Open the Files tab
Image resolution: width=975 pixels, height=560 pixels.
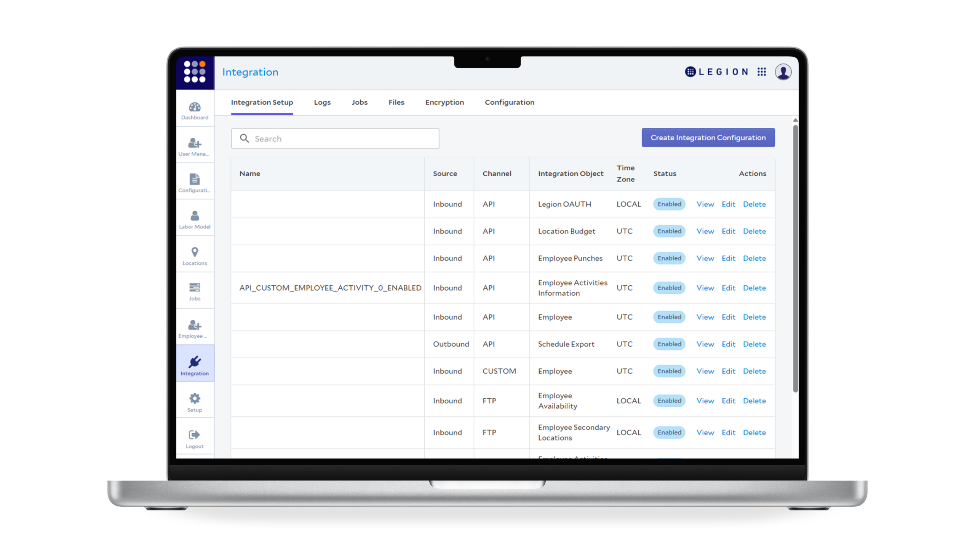[396, 102]
